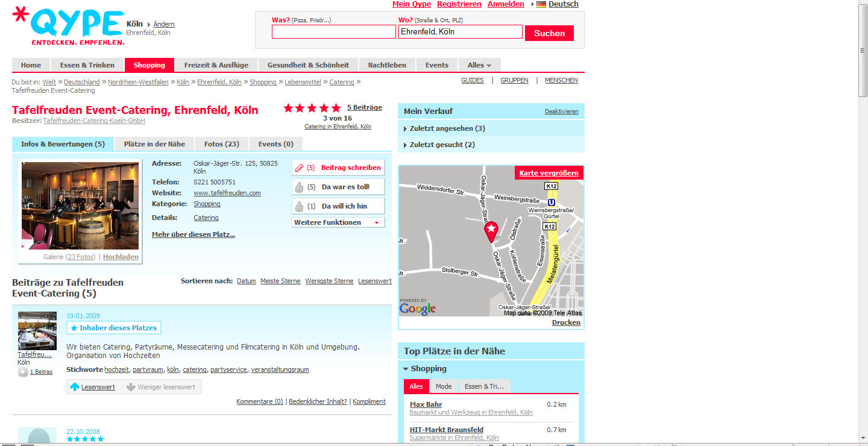Open the Nachtleben tab

coord(387,65)
